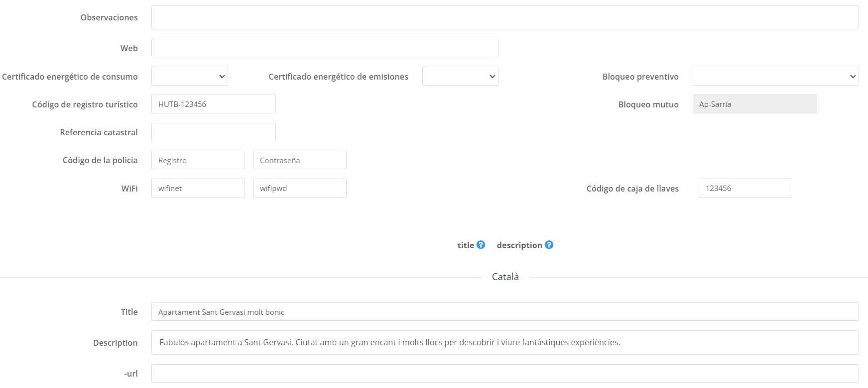Open the Certificado energético de consumo dropdown
The height and width of the screenshot is (388, 868).
[x=189, y=76]
